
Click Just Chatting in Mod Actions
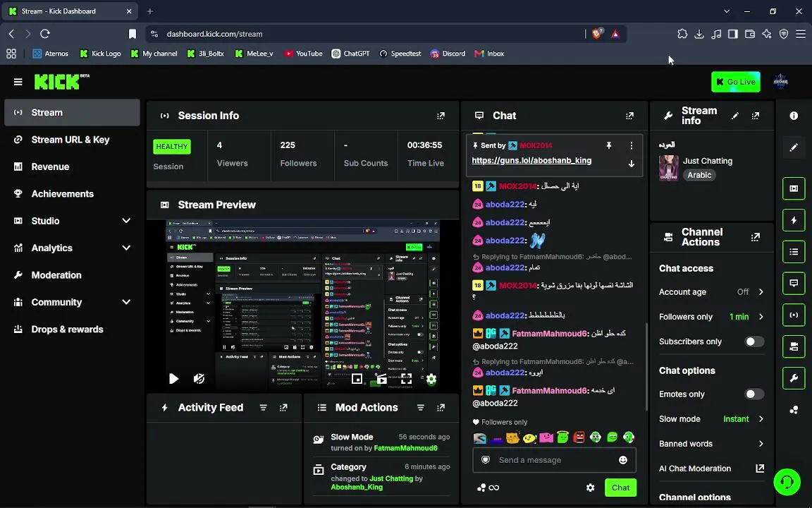click(391, 478)
